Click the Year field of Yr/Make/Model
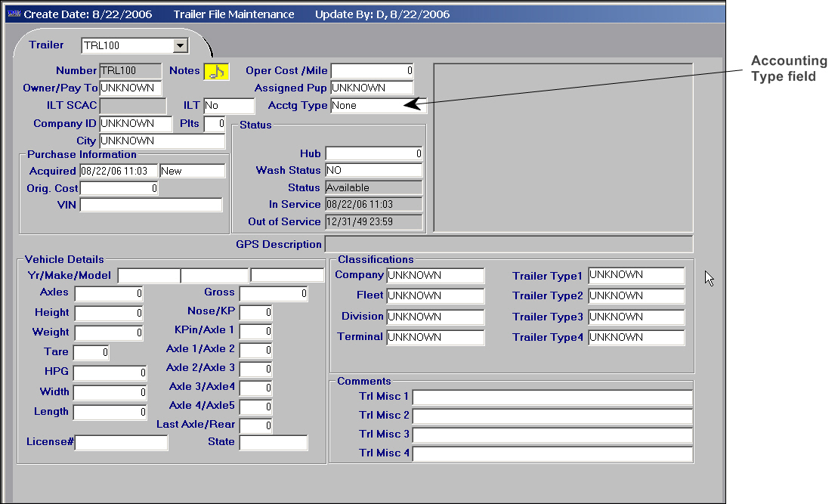838x504 pixels. pos(149,276)
